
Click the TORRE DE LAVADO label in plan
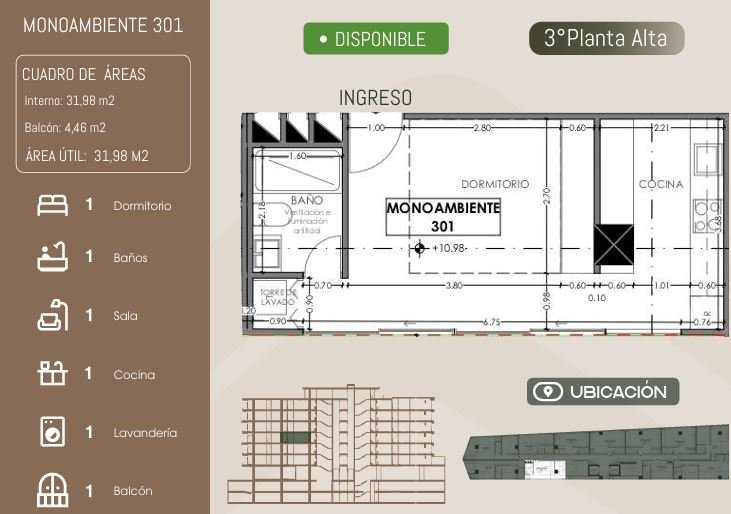click(x=278, y=297)
